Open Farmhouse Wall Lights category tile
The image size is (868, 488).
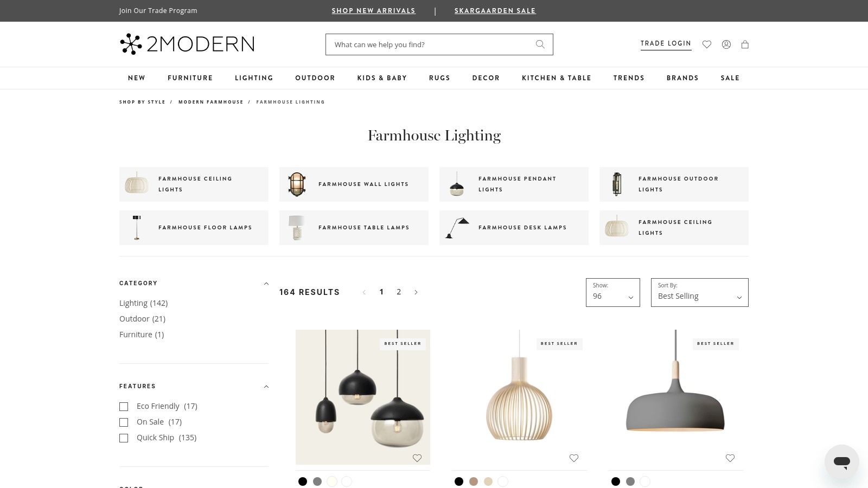(354, 184)
